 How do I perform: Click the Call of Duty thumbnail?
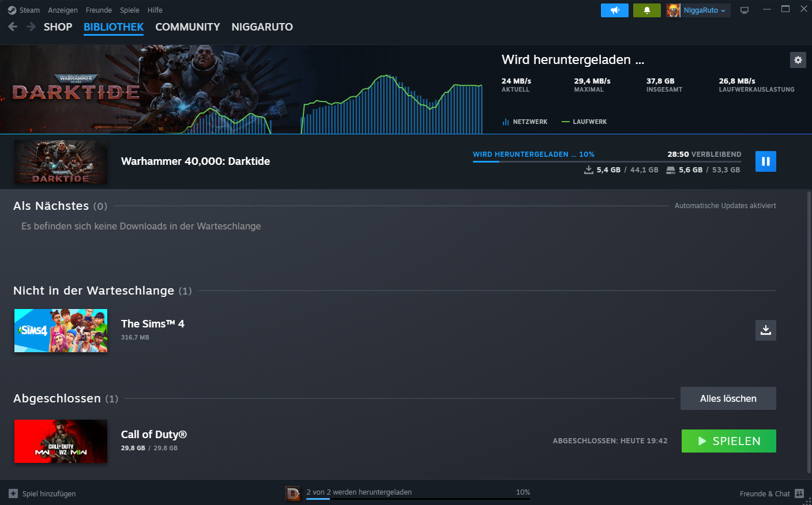pyautogui.click(x=61, y=441)
